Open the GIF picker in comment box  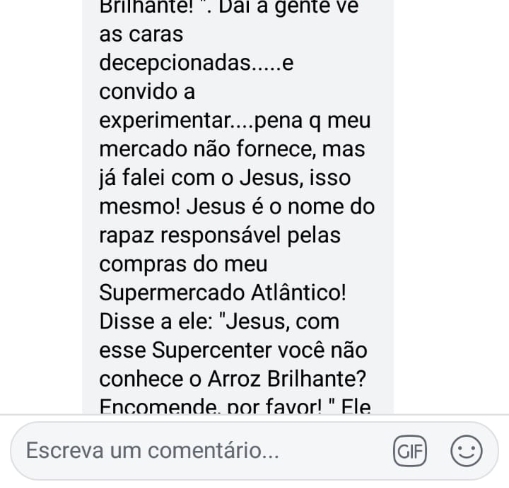(x=410, y=451)
